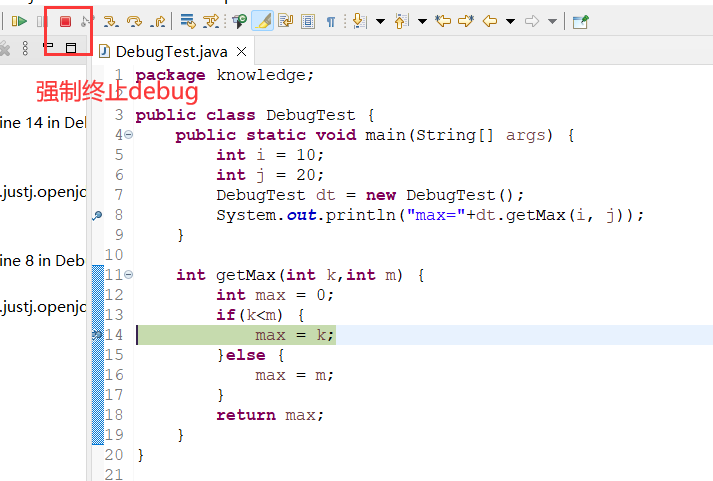713x481 pixels.
Task: Close the DebugTest.java tab
Action: point(241,52)
